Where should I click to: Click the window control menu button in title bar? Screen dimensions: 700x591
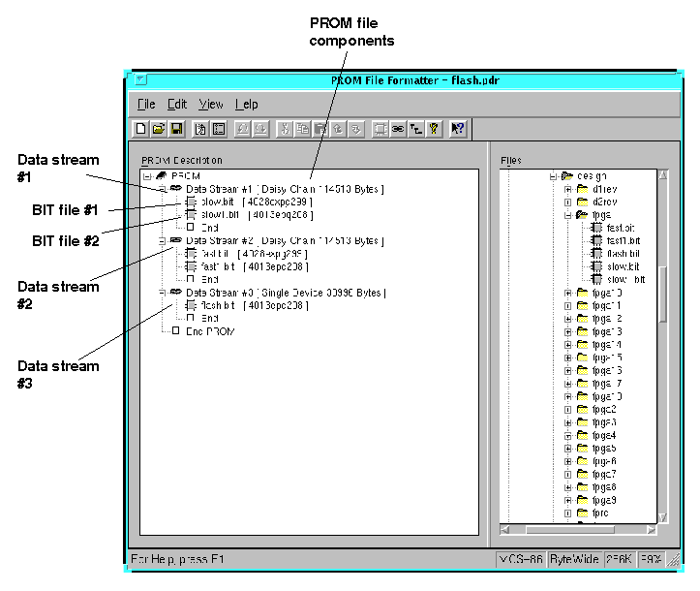[140, 80]
